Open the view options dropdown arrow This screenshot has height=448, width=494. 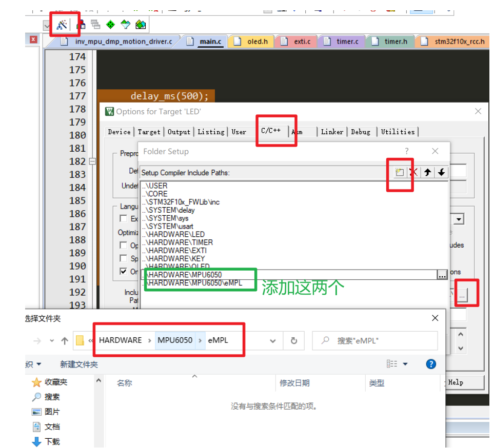[405, 364]
